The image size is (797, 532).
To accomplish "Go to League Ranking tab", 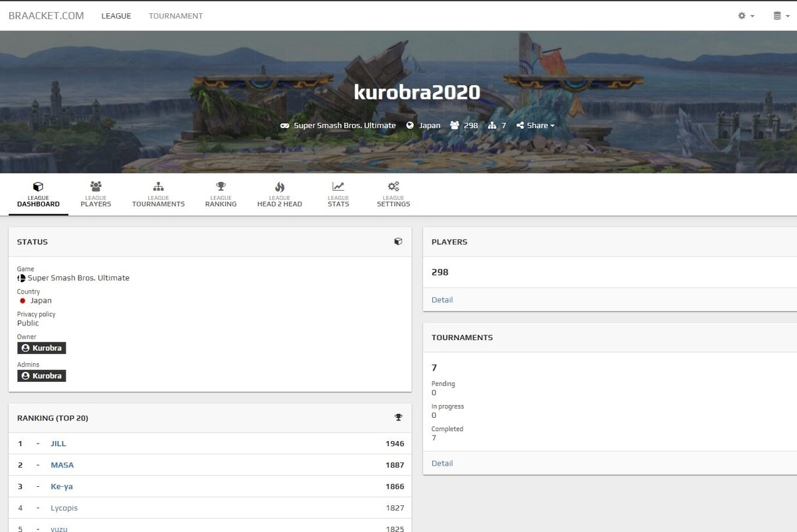I will tap(221, 195).
